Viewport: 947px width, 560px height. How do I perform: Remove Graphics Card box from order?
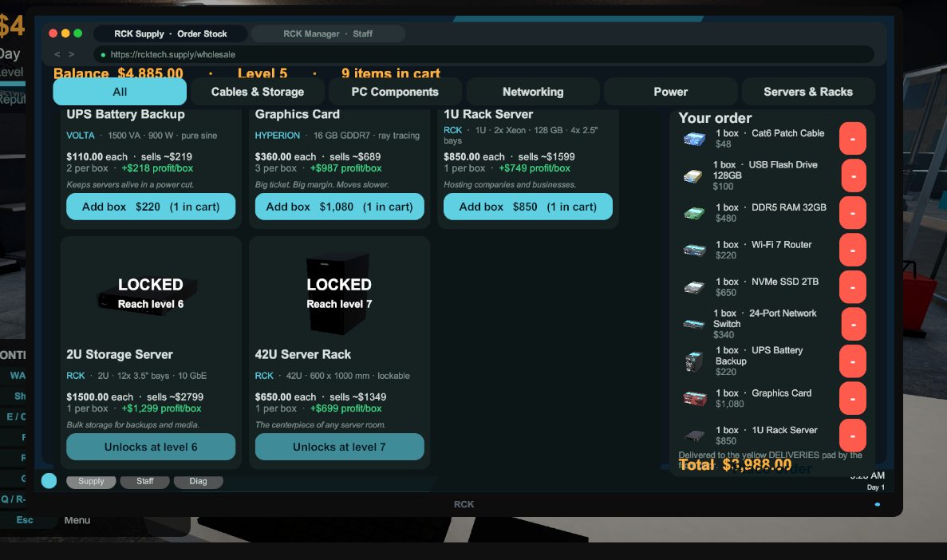pyautogui.click(x=852, y=399)
